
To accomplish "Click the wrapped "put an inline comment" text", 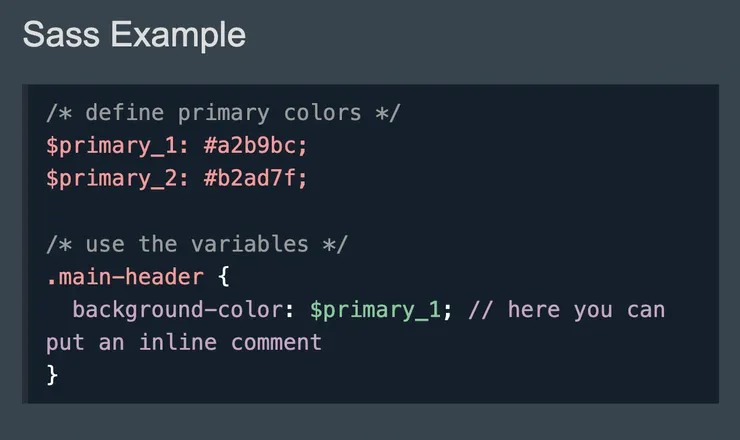I will pos(184,342).
